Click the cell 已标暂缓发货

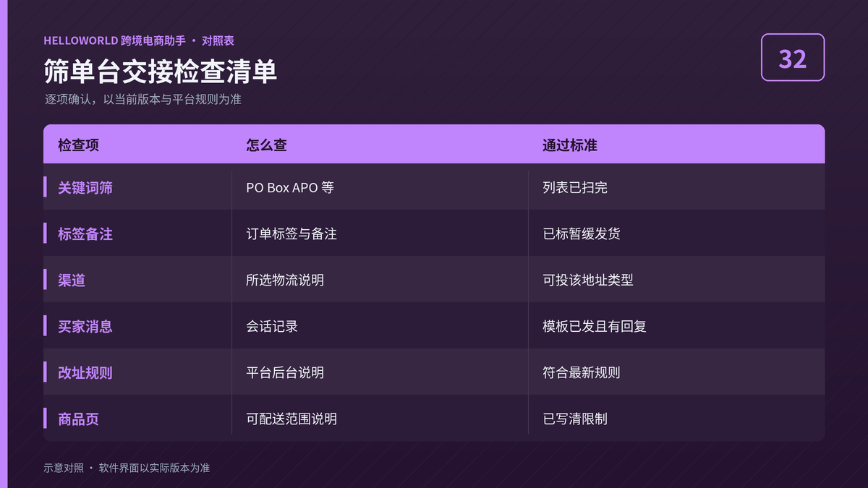click(x=582, y=234)
